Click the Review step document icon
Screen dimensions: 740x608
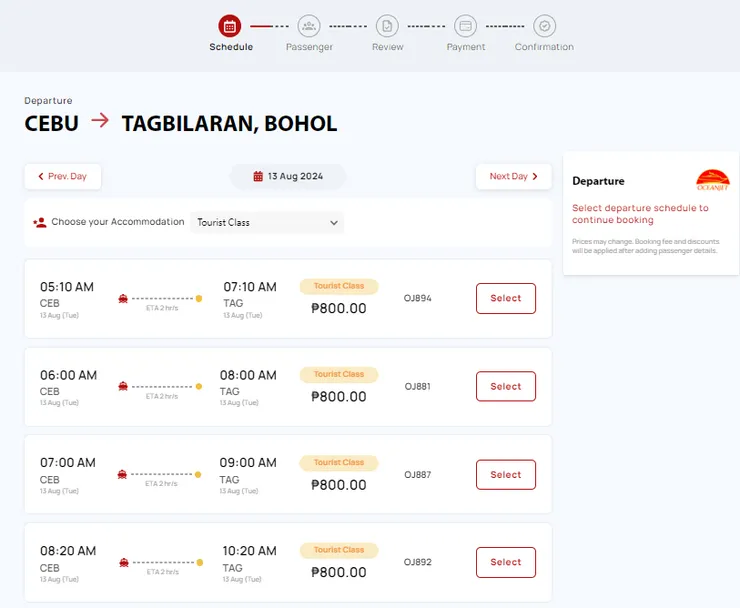(x=387, y=26)
